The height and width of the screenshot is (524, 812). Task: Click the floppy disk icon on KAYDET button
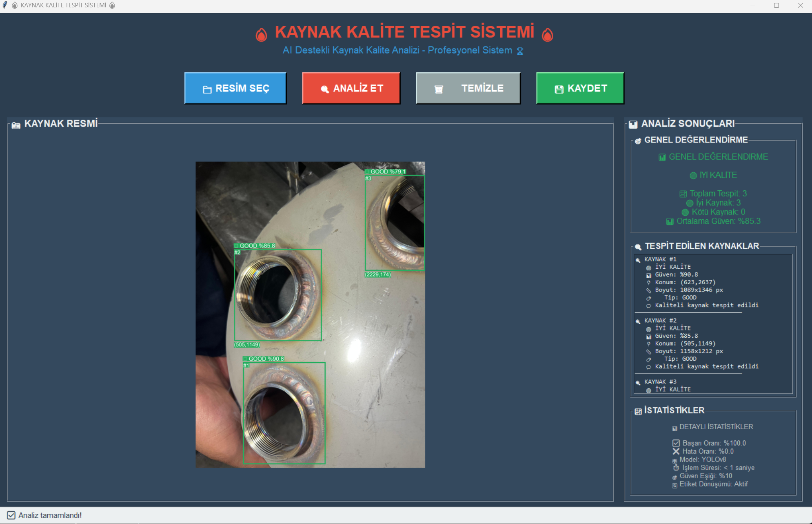coord(559,89)
